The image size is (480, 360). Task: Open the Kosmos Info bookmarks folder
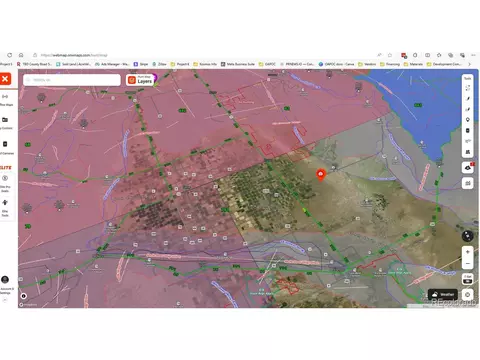click(x=205, y=64)
